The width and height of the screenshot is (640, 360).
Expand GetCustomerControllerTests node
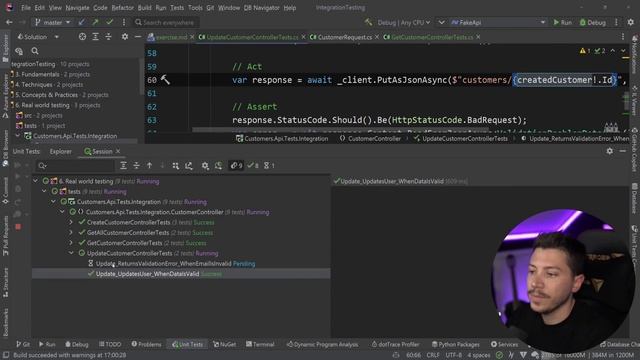coord(71,242)
